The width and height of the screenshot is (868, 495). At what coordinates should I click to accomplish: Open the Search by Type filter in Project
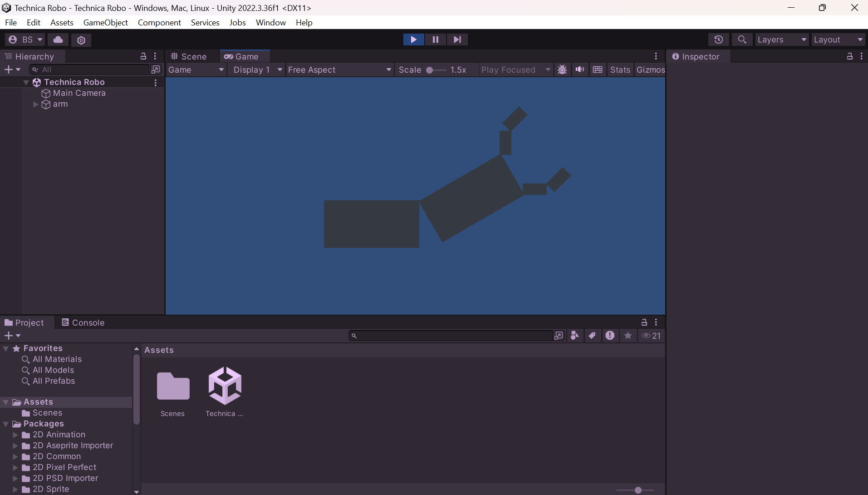[x=575, y=336]
